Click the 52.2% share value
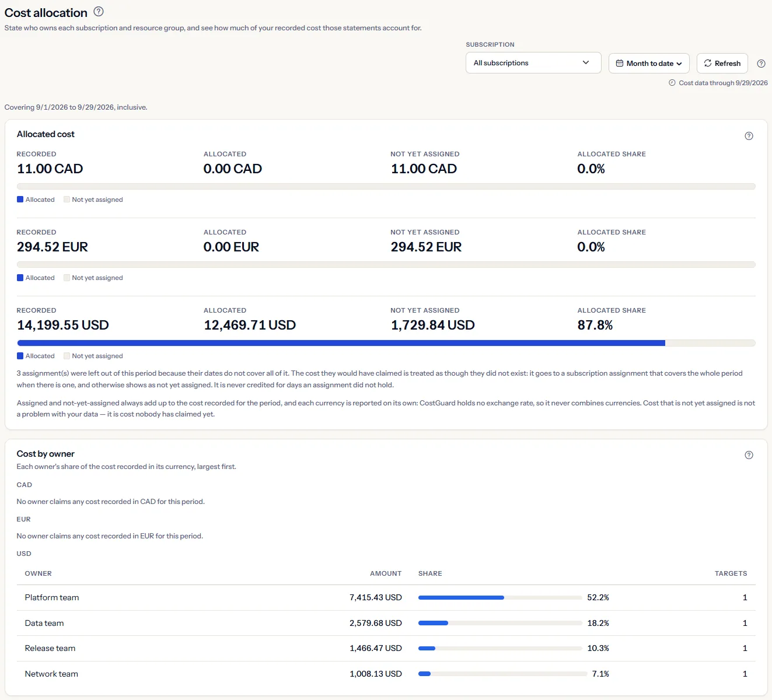This screenshot has height=700, width=772. pyautogui.click(x=598, y=597)
